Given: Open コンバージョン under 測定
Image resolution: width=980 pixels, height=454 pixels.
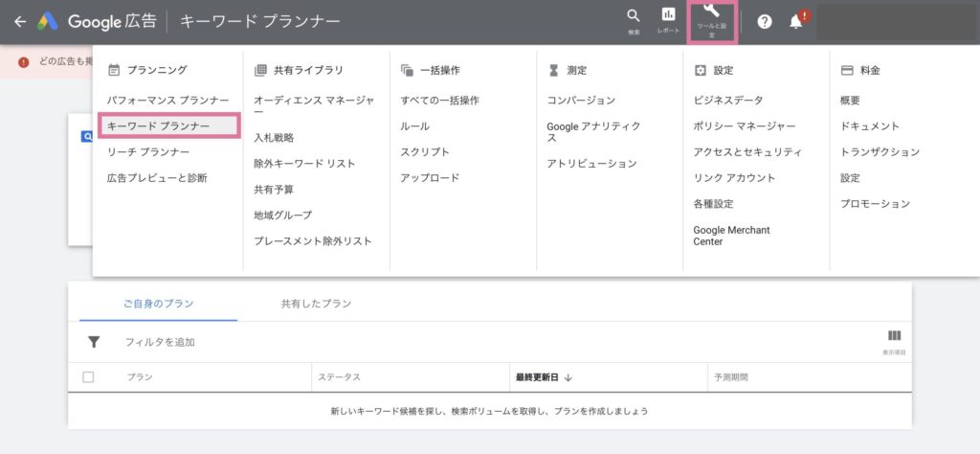Looking at the screenshot, I should [581, 100].
